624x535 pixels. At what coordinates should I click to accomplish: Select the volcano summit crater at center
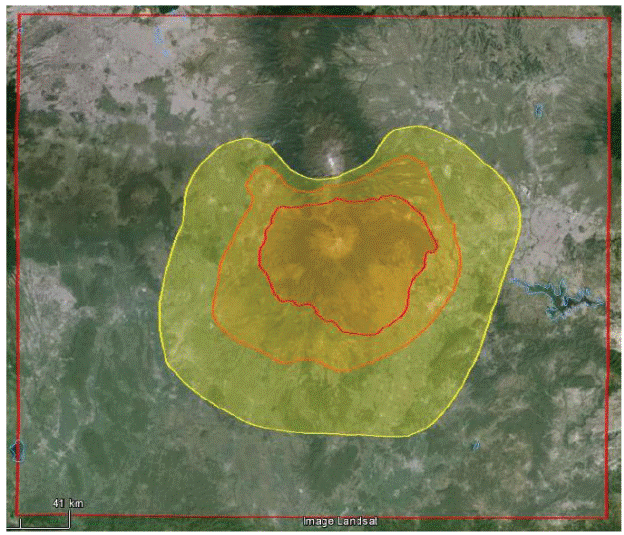pyautogui.click(x=338, y=242)
